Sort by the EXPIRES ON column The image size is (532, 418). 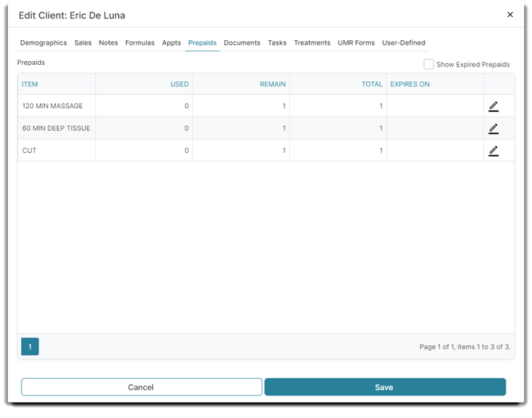pyautogui.click(x=410, y=84)
